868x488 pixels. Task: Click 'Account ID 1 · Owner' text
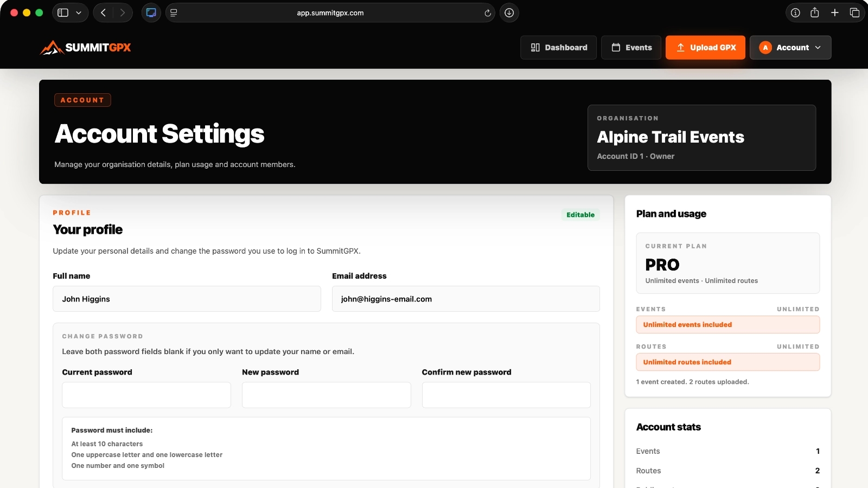[x=635, y=156]
